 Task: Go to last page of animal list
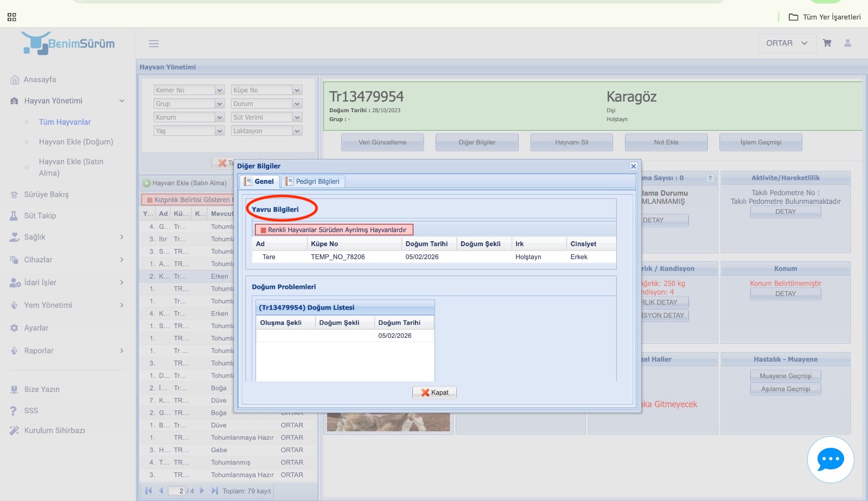(215, 491)
